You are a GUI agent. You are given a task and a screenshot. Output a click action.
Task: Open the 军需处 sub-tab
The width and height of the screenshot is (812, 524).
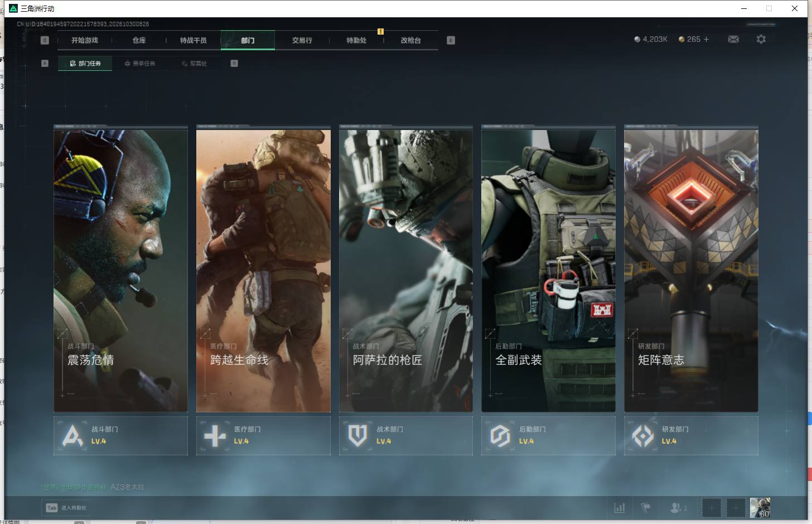tap(194, 64)
